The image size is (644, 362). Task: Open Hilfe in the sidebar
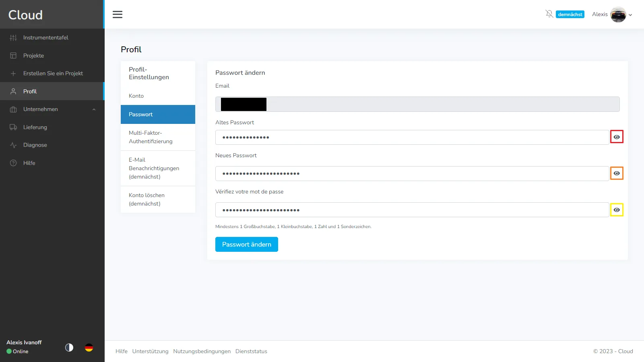pyautogui.click(x=29, y=163)
